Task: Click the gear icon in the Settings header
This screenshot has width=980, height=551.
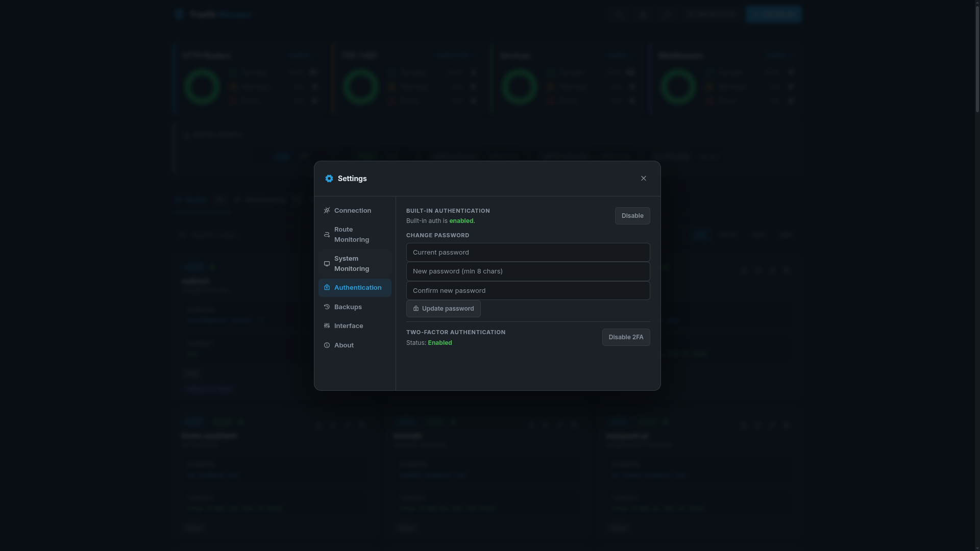Action: [x=329, y=179]
